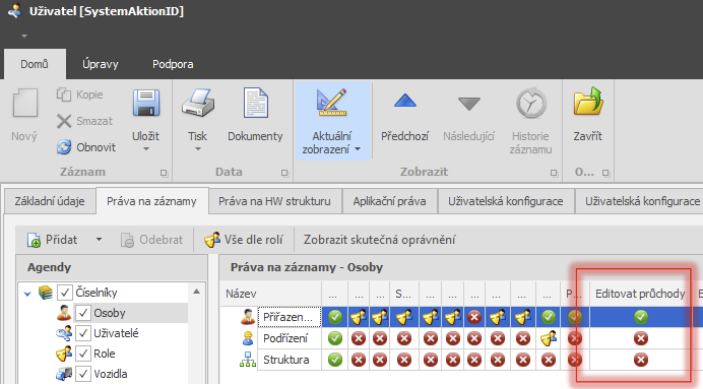Toggle the Vozidla checkbox
Image resolution: width=703 pixels, height=389 pixels.
tap(83, 374)
